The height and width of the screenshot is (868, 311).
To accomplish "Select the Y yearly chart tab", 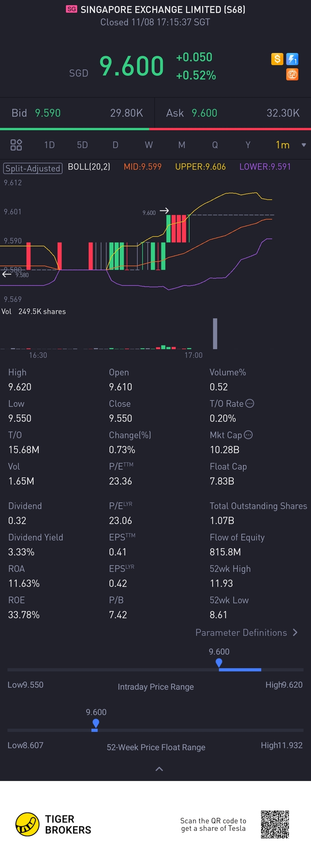I will pos(248,145).
